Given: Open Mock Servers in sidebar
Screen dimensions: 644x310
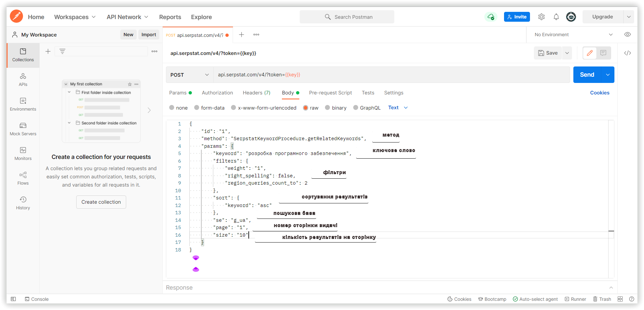Looking at the screenshot, I should pyautogui.click(x=23, y=129).
